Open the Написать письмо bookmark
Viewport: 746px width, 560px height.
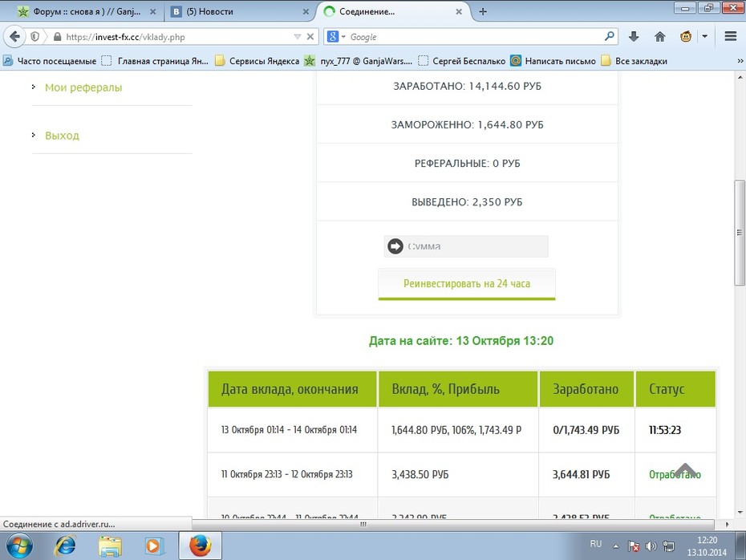coord(553,61)
